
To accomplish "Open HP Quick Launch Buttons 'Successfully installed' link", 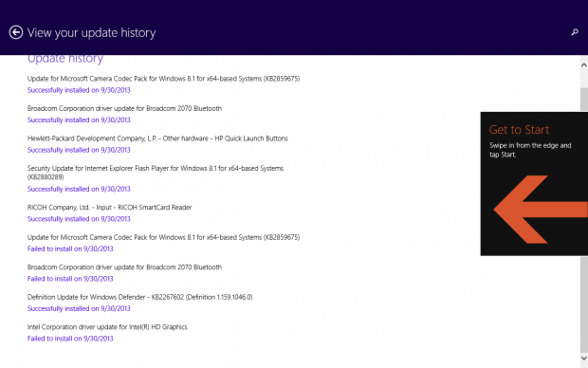I will pyautogui.click(x=79, y=150).
